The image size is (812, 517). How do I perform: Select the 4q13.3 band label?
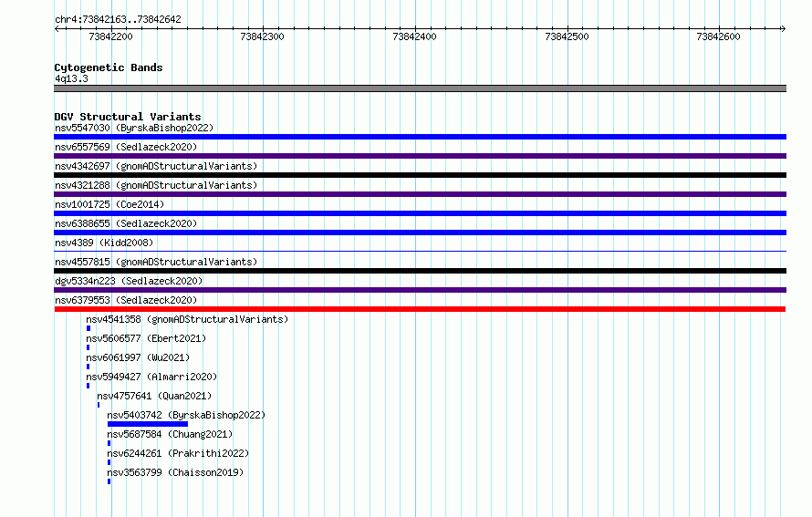[x=71, y=78]
